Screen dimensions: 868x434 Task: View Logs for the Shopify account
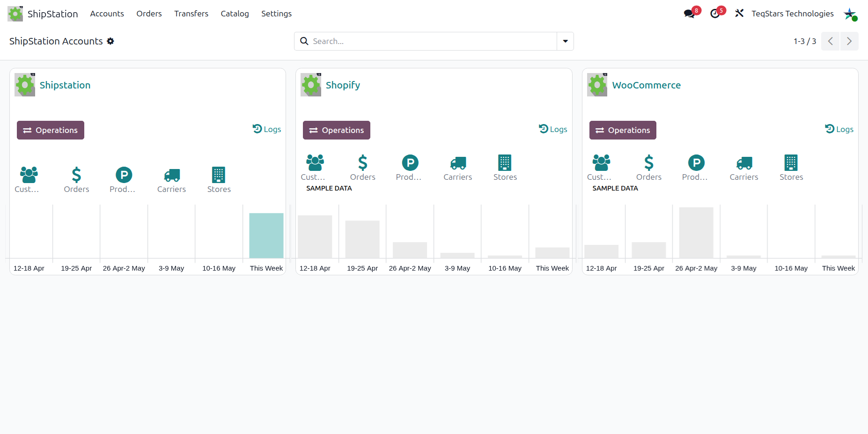pyautogui.click(x=553, y=129)
